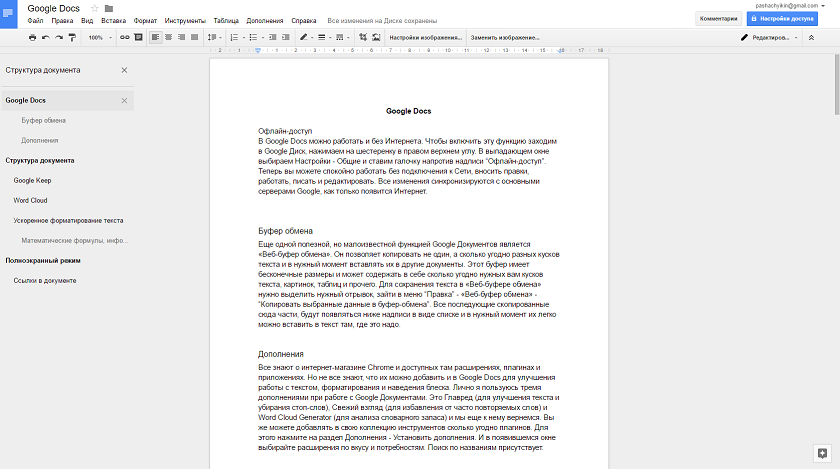Open the account email dropdown
The height and width of the screenshot is (469, 840).
point(790,5)
